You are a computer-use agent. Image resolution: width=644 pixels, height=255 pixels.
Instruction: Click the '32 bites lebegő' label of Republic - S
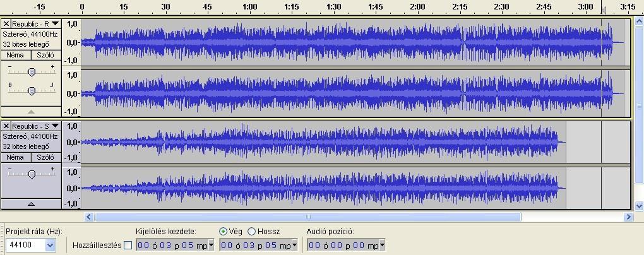tap(27, 146)
